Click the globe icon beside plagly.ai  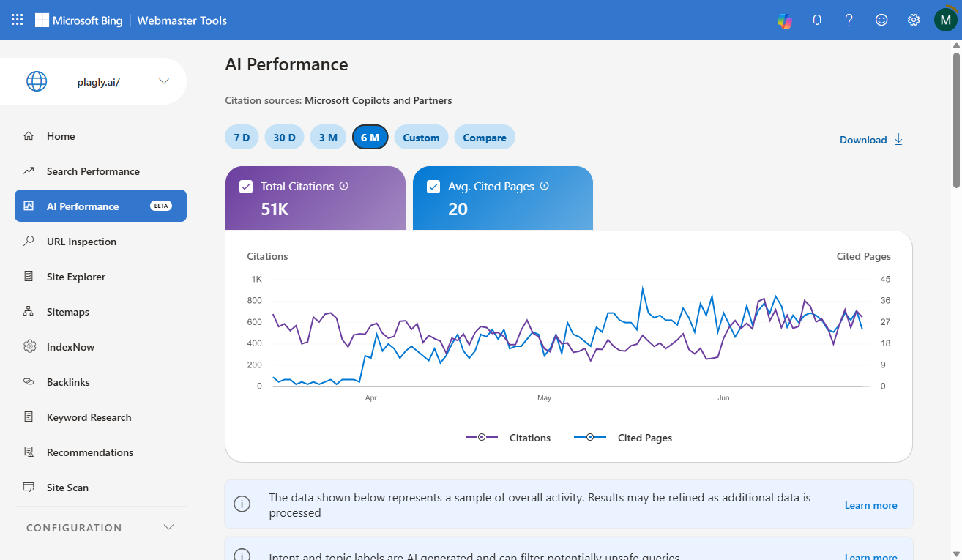pyautogui.click(x=37, y=81)
